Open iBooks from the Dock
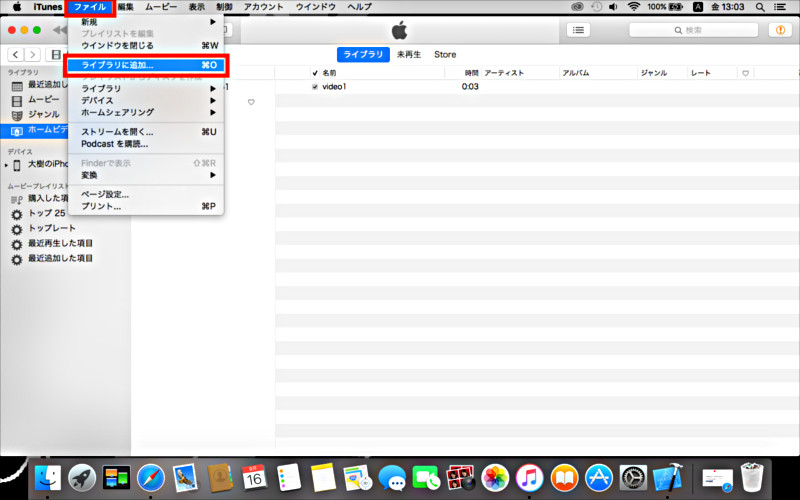800x500 pixels. click(x=564, y=478)
